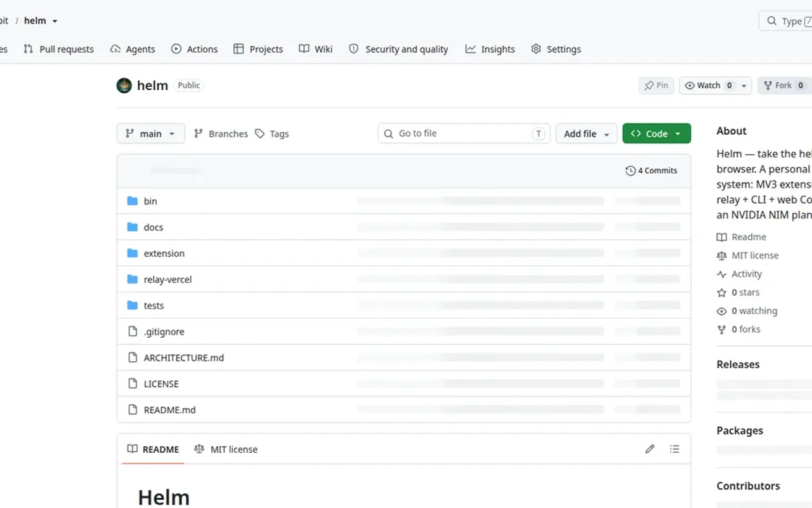Click the Go to file search field
The height and width of the screenshot is (508, 812).
coord(464,133)
